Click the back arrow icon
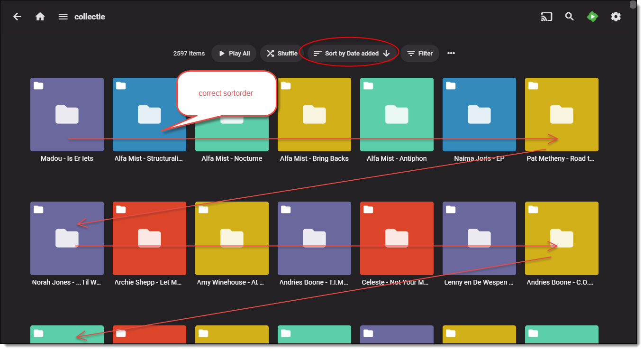The image size is (644, 351). 18,17
